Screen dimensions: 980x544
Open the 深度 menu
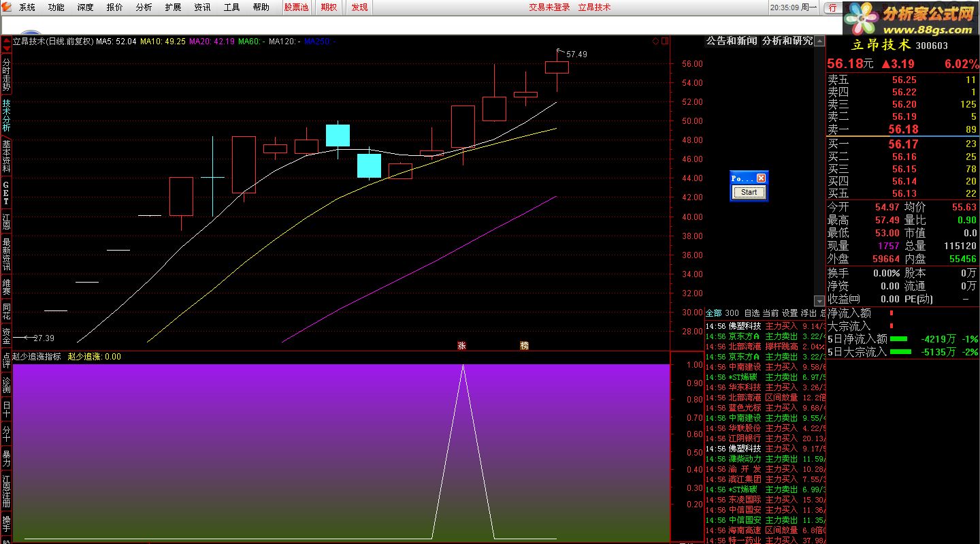pos(86,7)
